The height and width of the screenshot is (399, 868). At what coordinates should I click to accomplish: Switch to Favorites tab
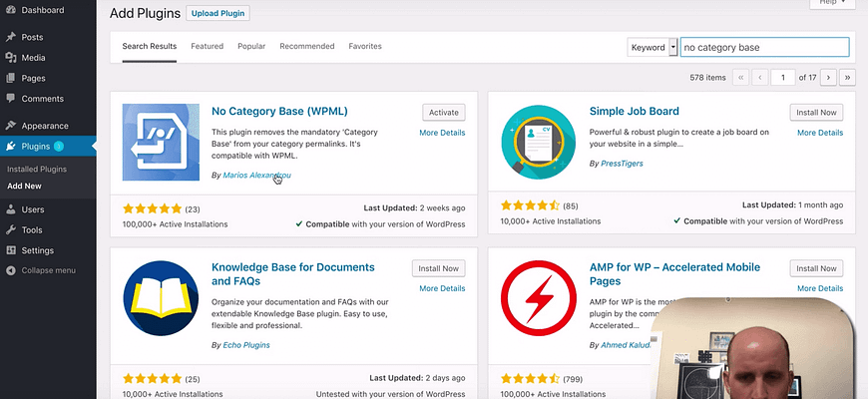(x=365, y=47)
